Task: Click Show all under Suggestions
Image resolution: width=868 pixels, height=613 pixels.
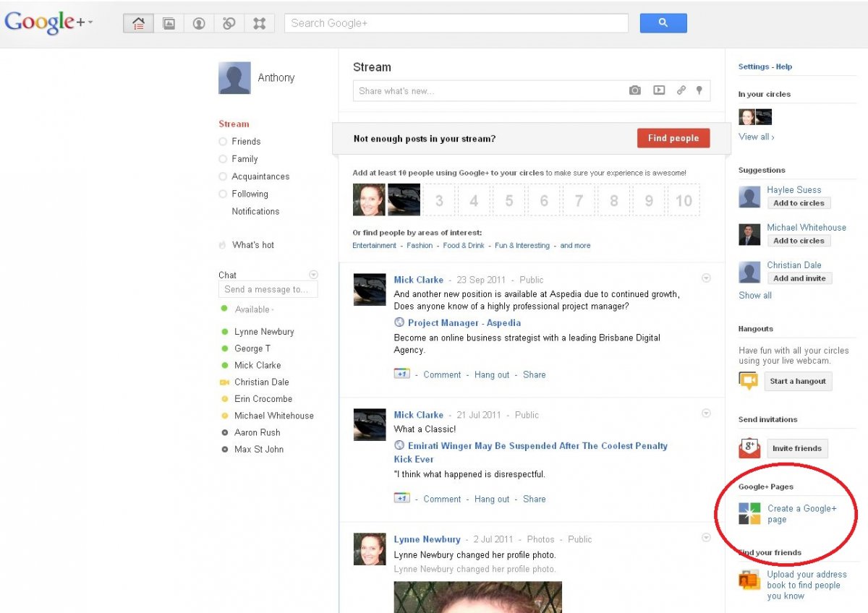Action: [755, 295]
